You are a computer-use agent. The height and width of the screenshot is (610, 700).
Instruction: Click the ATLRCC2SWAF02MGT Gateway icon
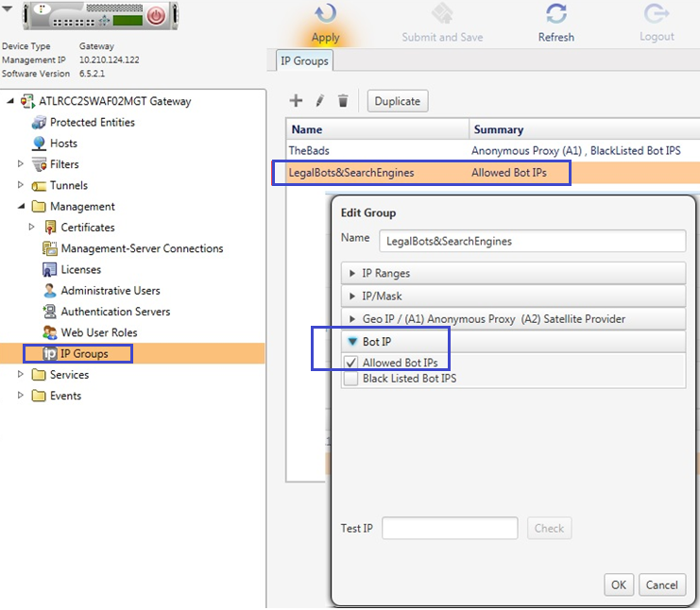tap(27, 101)
